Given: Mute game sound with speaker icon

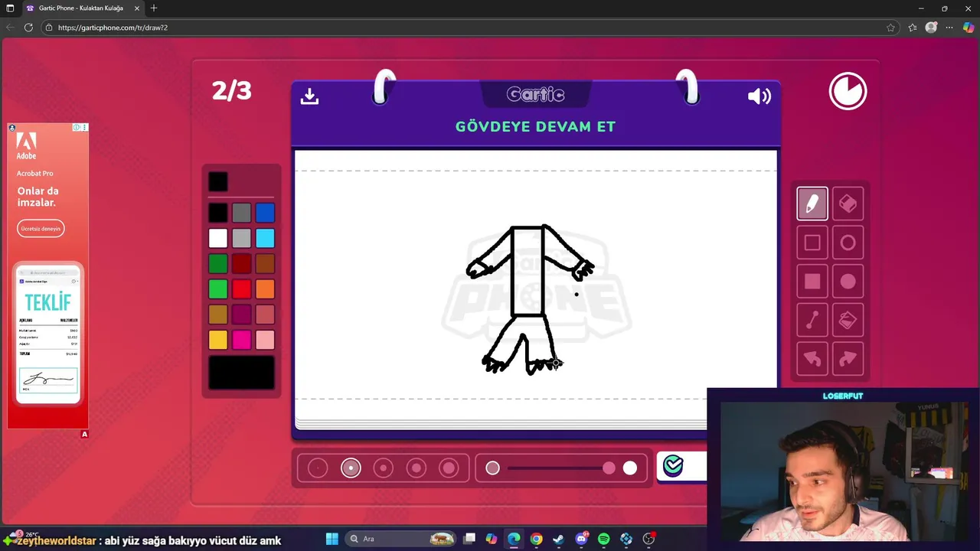Looking at the screenshot, I should 759,96.
